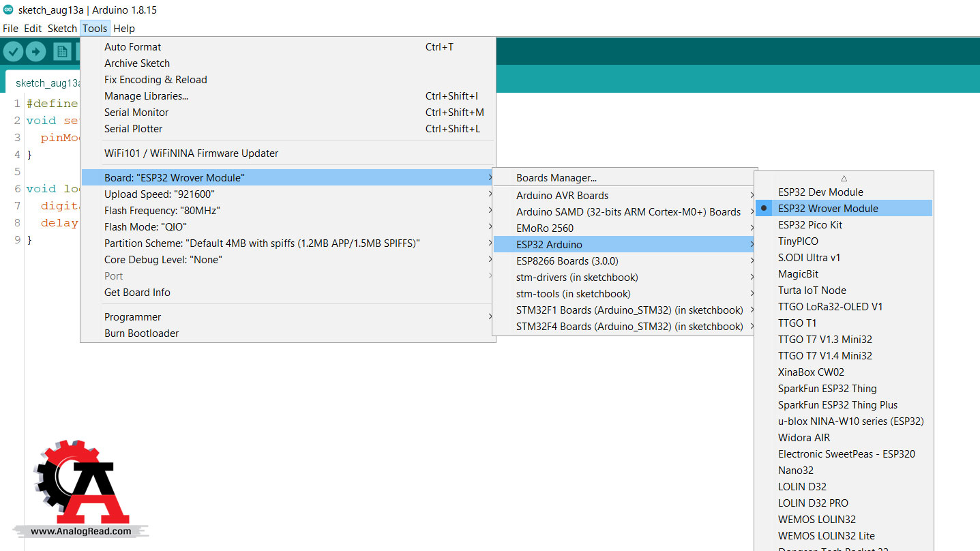Choose Archive Sketch
The height and width of the screenshot is (551, 980).
288,63
